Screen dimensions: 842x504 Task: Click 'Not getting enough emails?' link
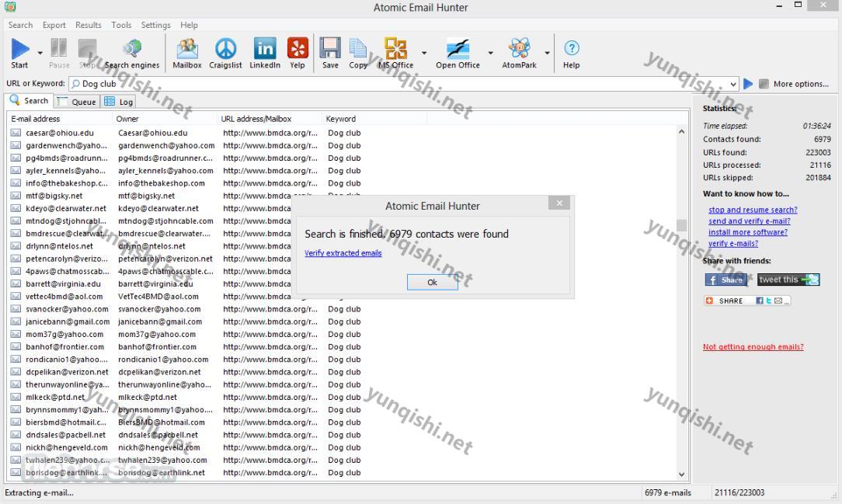tap(753, 346)
